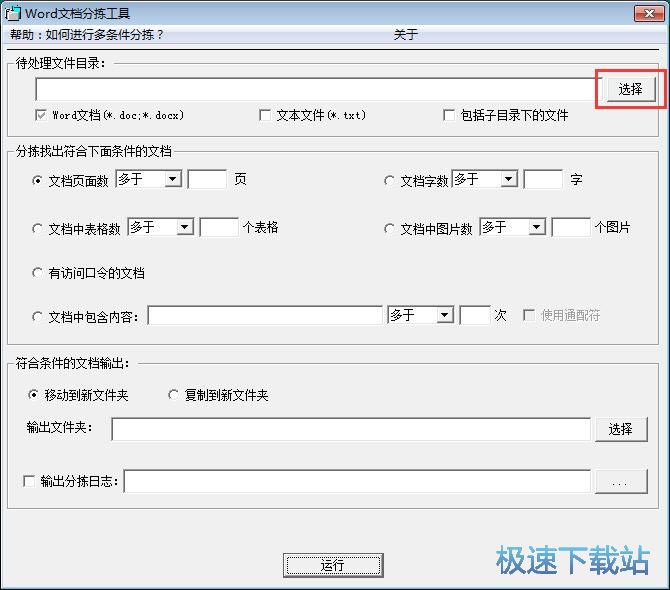This screenshot has height=590, width=670.
Task: Select the 文档字数 radio button
Action: tap(389, 181)
